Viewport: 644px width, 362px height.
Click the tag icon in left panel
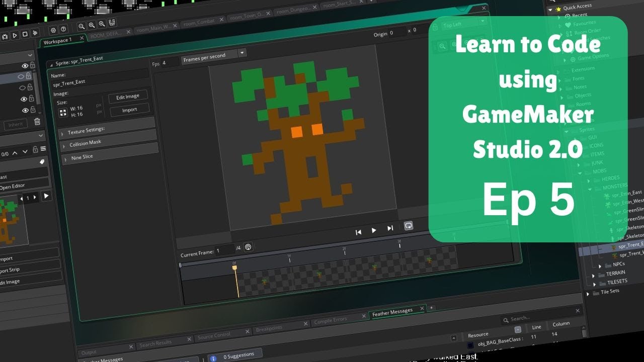coord(42,162)
